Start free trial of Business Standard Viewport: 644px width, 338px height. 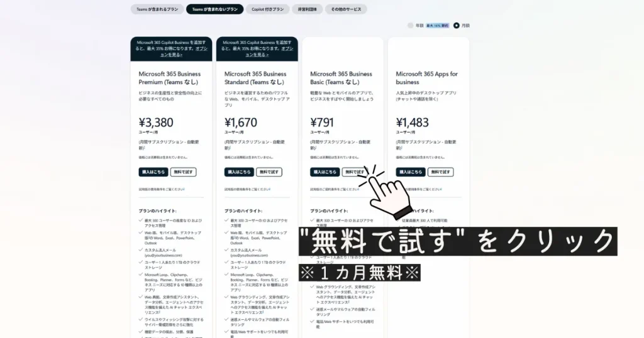pos(269,172)
